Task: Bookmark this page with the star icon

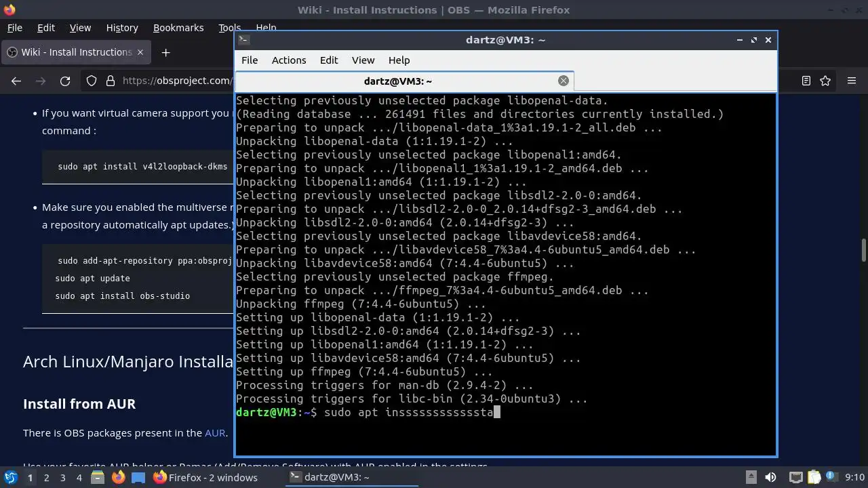Action: pos(825,81)
